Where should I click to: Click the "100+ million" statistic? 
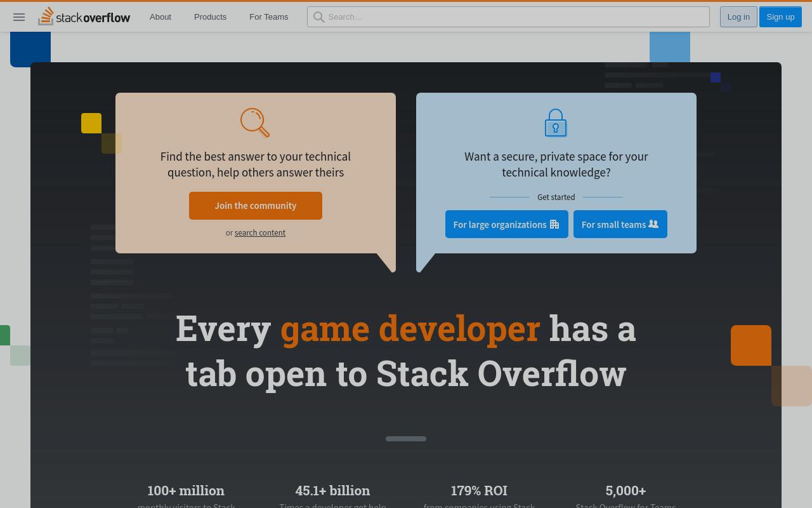(x=186, y=490)
